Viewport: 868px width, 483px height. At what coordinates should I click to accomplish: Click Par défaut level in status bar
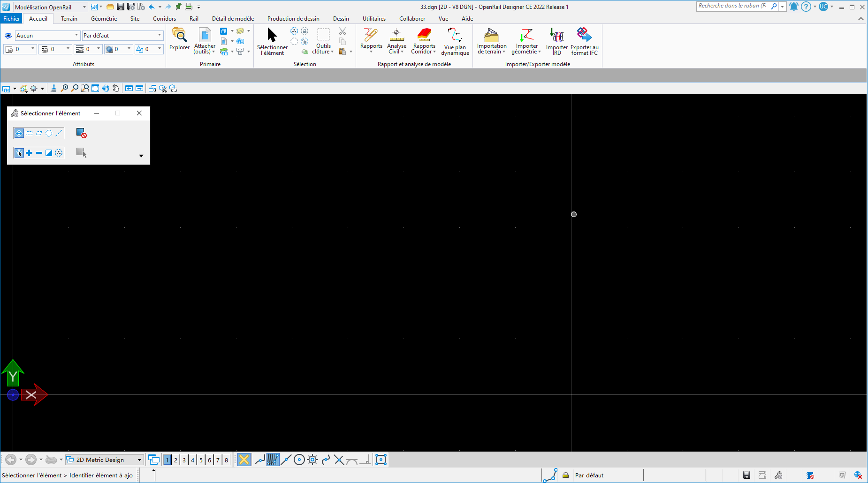[x=589, y=475]
